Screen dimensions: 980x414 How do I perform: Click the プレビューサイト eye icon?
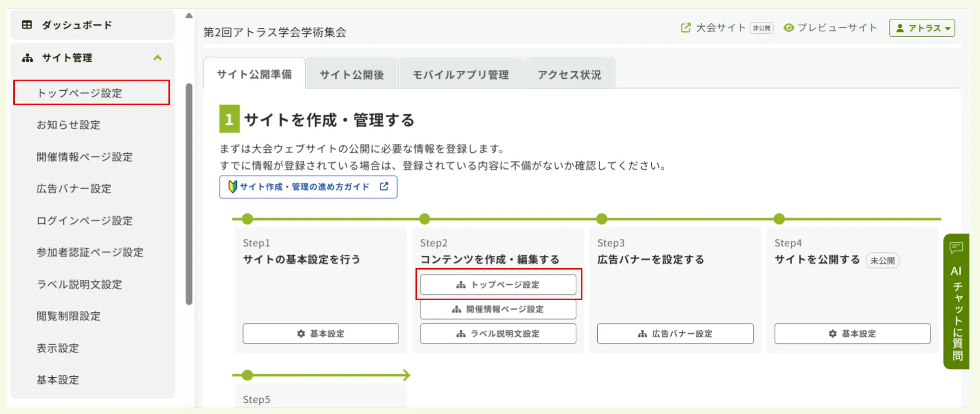[x=789, y=28]
